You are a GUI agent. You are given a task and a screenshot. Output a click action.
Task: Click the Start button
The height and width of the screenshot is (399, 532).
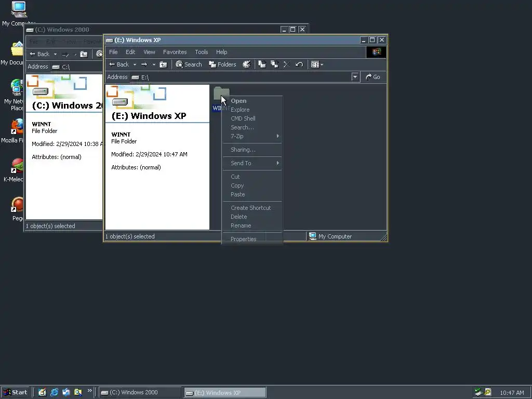click(15, 392)
